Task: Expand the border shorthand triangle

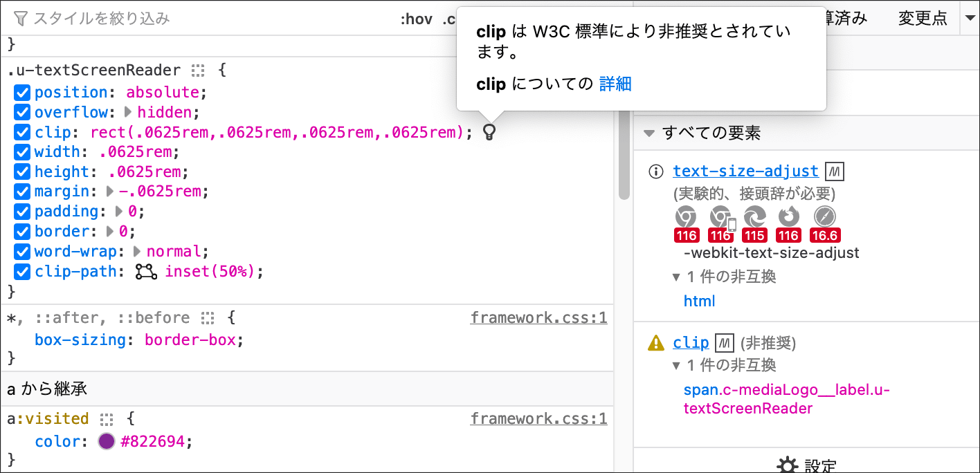Action: pyautogui.click(x=110, y=232)
